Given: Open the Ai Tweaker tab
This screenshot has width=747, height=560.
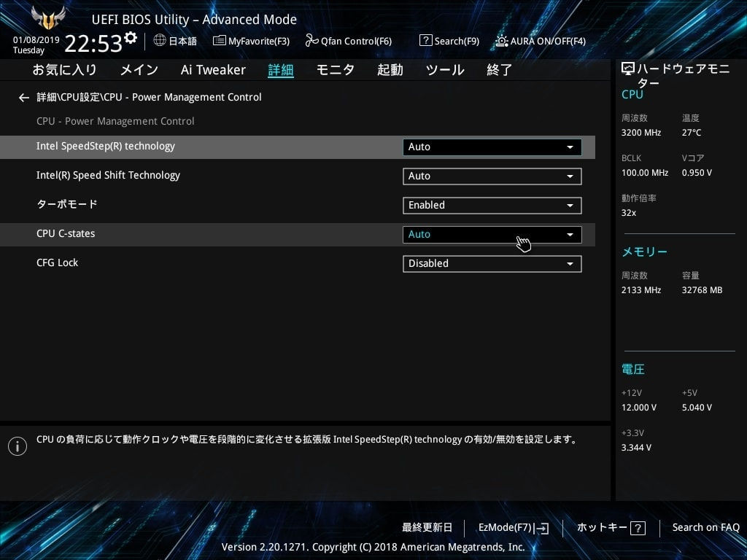Looking at the screenshot, I should click(x=214, y=70).
